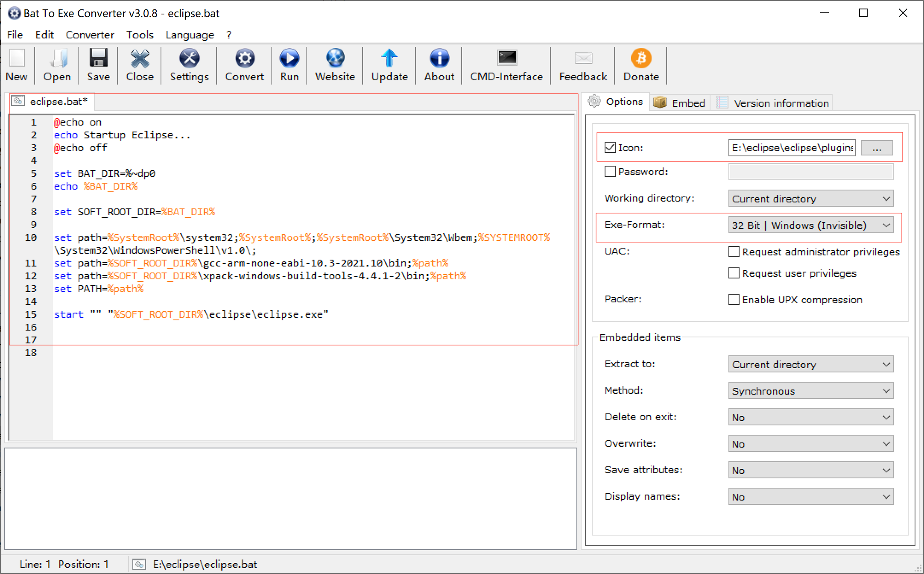Viewport: 924px width, 574px height.
Task: Click line 12 xpack-windows-build-tools path line
Action: point(260,276)
